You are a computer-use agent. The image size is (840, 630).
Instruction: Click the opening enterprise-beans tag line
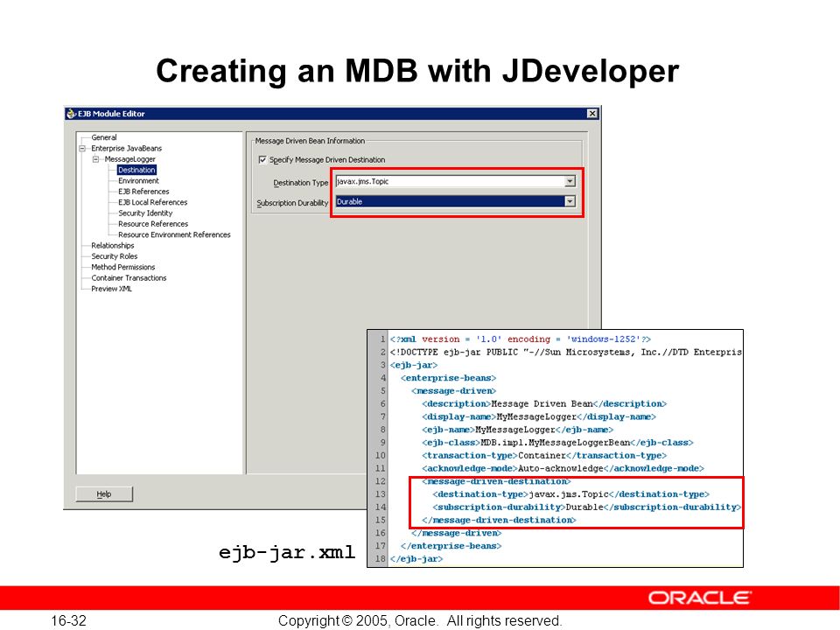[x=448, y=378]
